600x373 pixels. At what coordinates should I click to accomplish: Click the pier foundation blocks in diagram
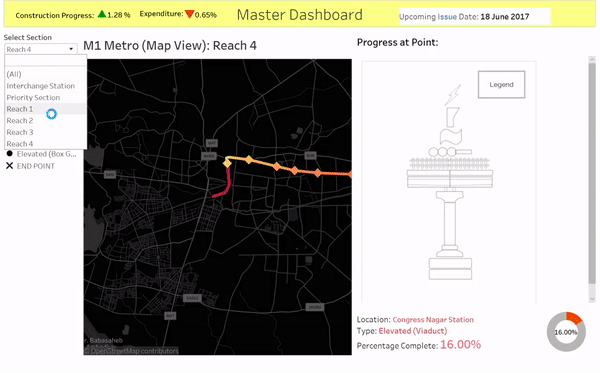pyautogui.click(x=450, y=269)
